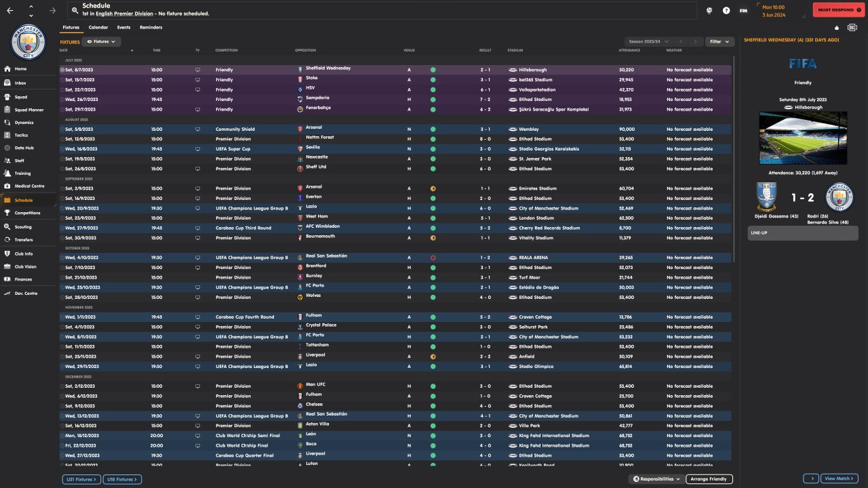Sort by the Competition column header
The width and height of the screenshot is (868, 488).
[x=226, y=50]
